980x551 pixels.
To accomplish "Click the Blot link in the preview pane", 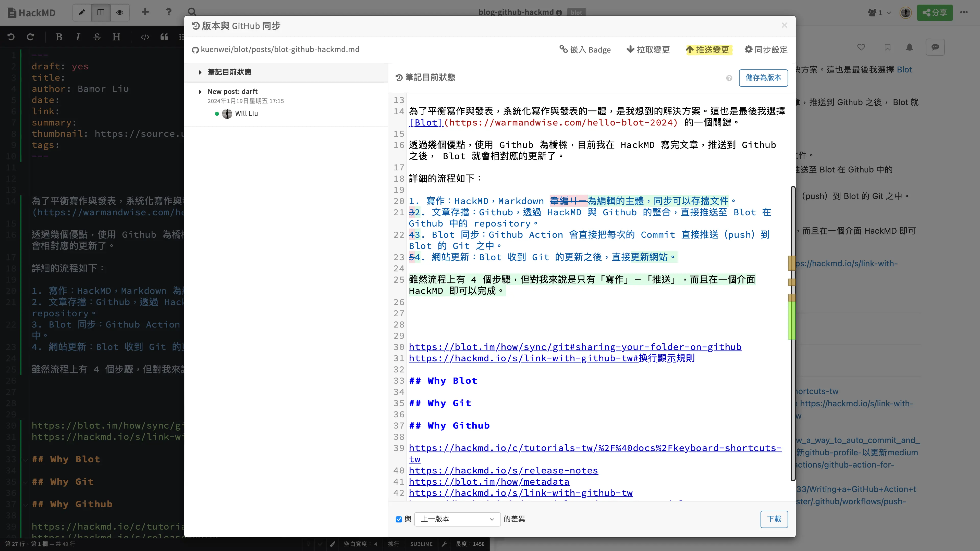I will (904, 70).
